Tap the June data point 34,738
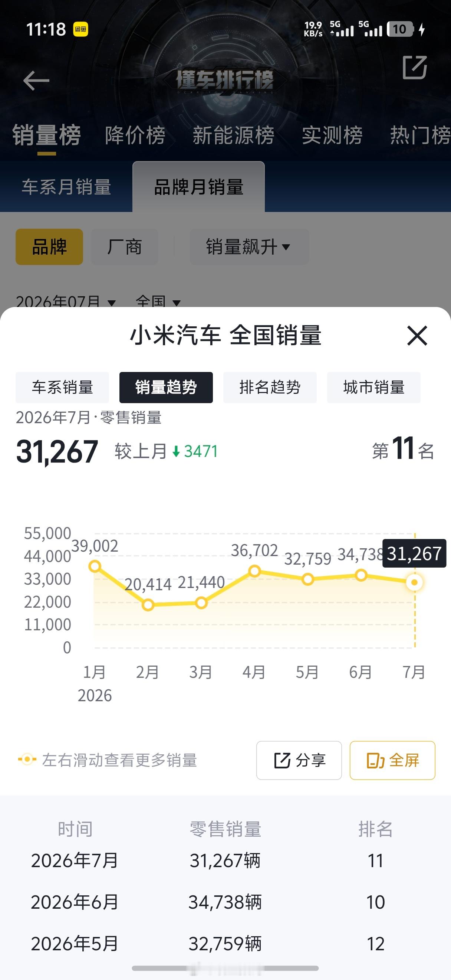This screenshot has height=980, width=451. [x=361, y=575]
